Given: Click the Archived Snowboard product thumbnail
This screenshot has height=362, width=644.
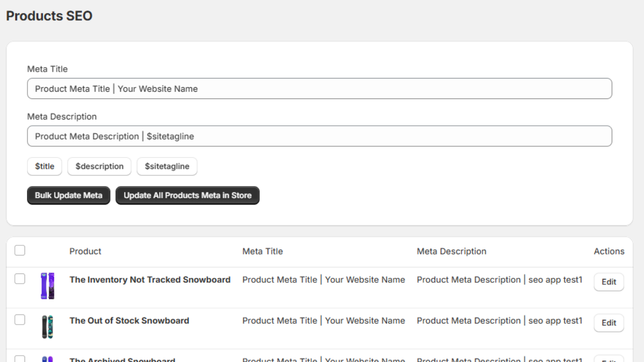Looking at the screenshot, I should pyautogui.click(x=47, y=359).
